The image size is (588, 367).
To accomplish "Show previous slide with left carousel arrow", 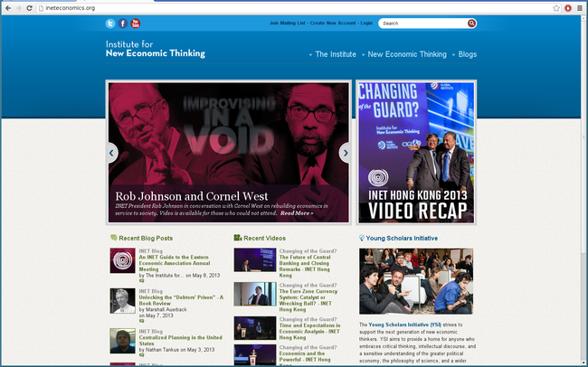I will pos(112,153).
